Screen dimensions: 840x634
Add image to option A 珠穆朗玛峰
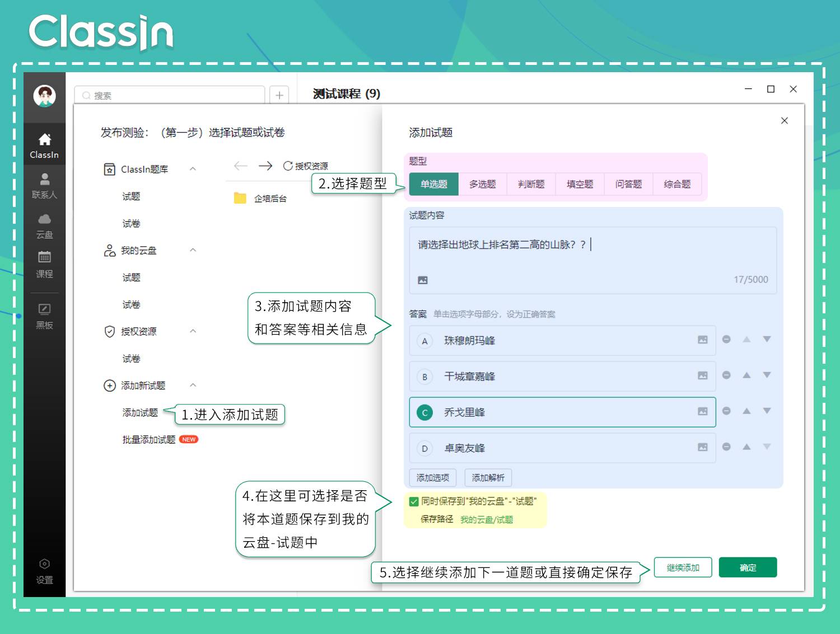tap(702, 340)
